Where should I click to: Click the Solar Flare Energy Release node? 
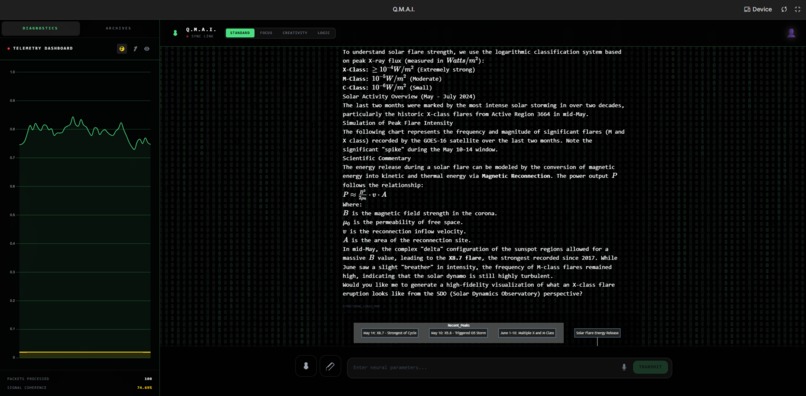coord(597,333)
